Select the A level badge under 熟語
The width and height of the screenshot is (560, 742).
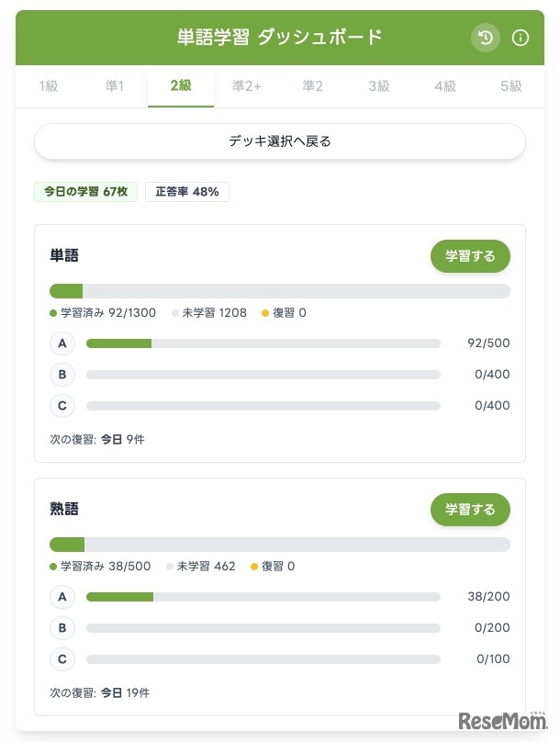62,597
